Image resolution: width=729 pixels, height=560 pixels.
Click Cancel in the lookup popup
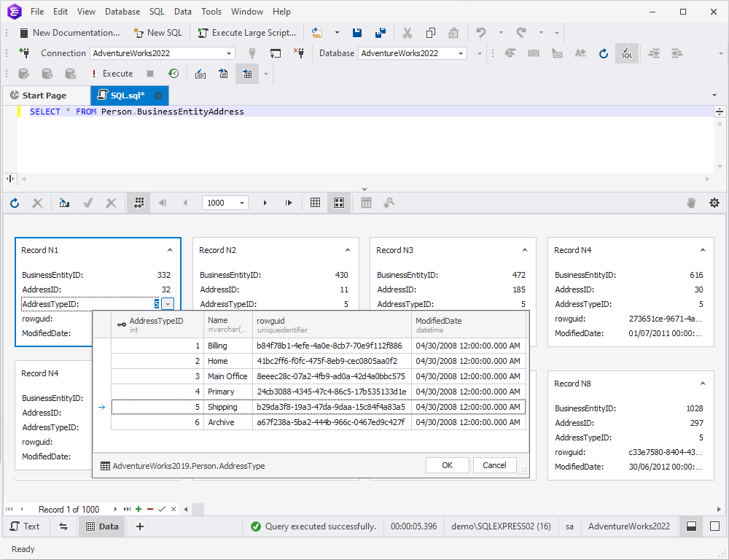coord(494,465)
